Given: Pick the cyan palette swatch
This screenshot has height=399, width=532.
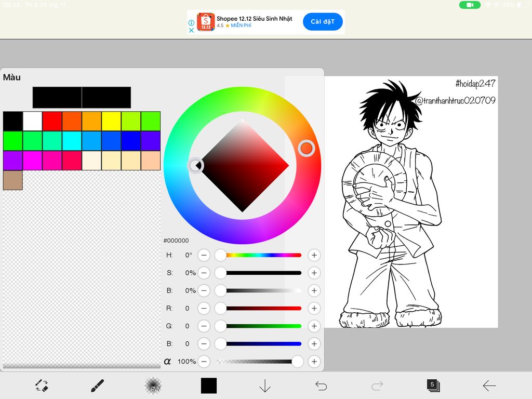Looking at the screenshot, I should click(72, 141).
